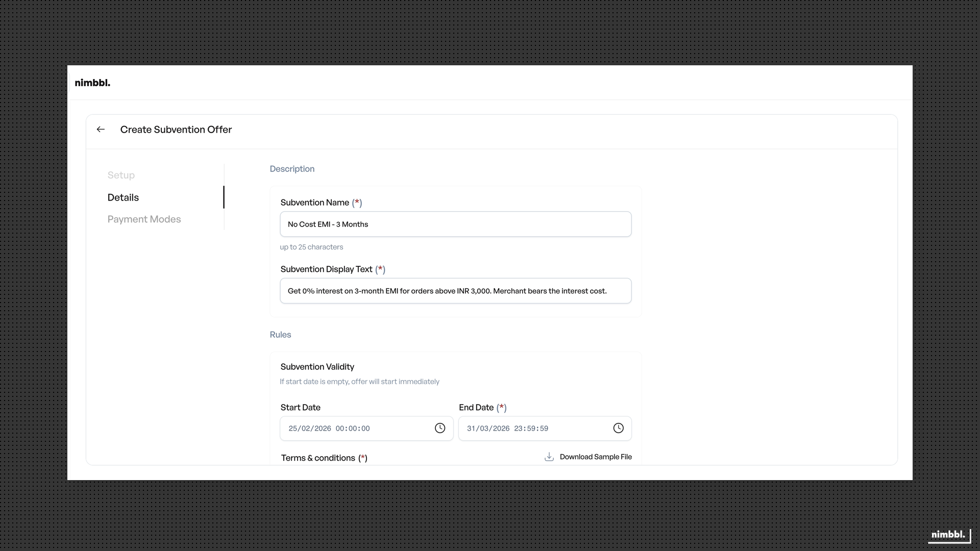The height and width of the screenshot is (551, 980).
Task: Open the Payment Modes section
Action: (144, 219)
